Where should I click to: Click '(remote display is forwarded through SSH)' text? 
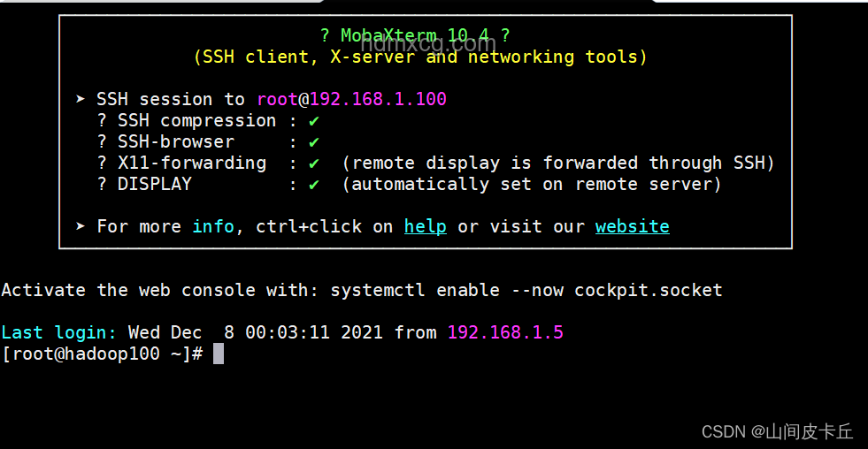pos(558,164)
